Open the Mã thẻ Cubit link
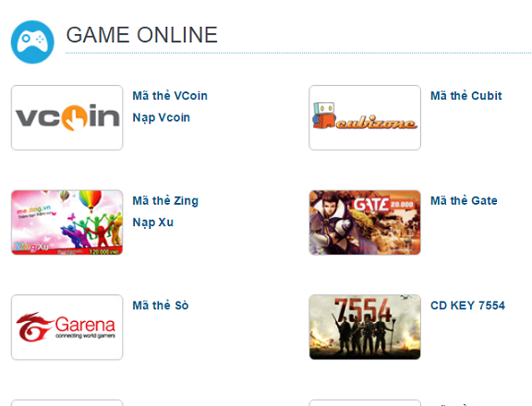The image size is (532, 406). (465, 96)
